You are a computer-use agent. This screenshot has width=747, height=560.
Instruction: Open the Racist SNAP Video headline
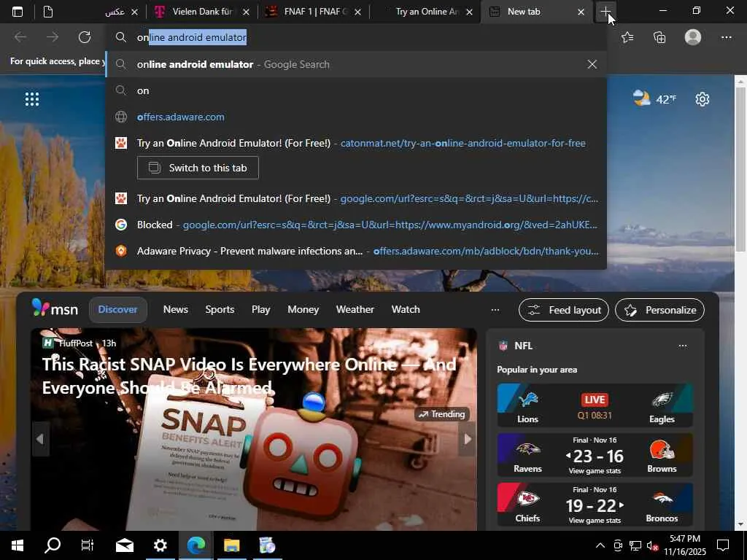click(x=249, y=376)
